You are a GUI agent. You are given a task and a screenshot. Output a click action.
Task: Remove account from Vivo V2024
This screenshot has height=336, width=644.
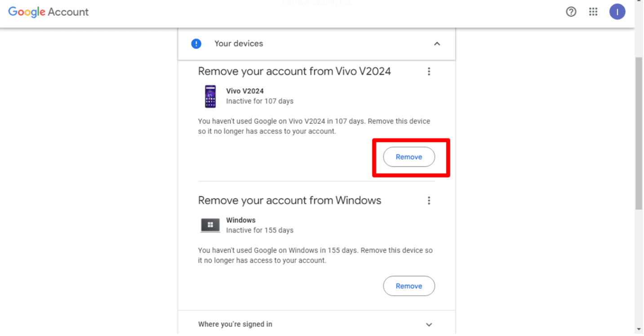tap(409, 157)
